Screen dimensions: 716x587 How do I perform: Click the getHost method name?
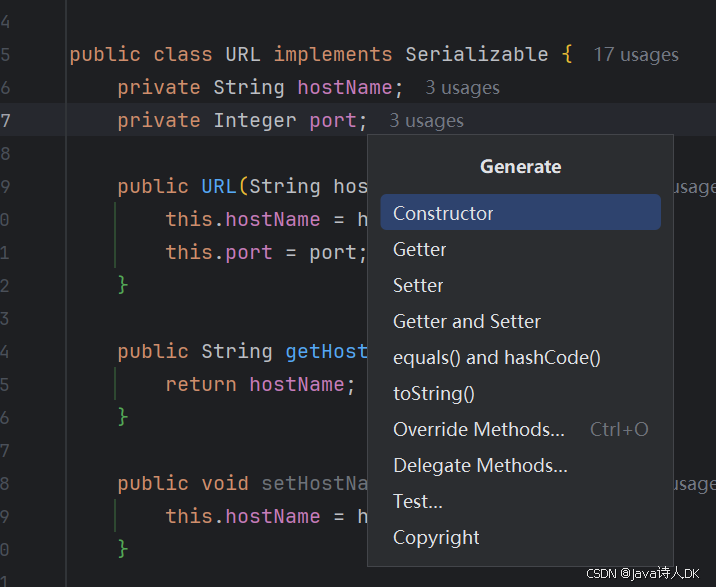click(326, 351)
